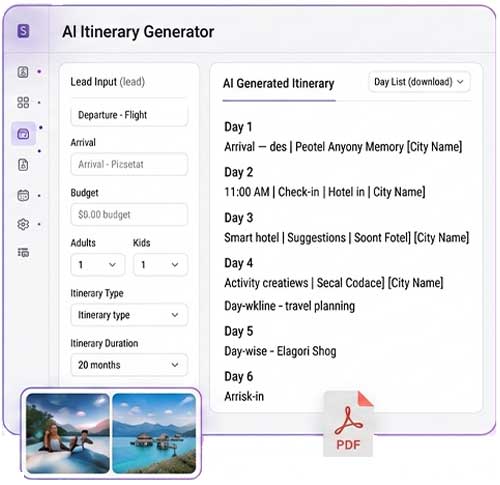Viewport: 500px width, 485px height.
Task: Click the Itinerary Duration label
Action: pyautogui.click(x=104, y=343)
